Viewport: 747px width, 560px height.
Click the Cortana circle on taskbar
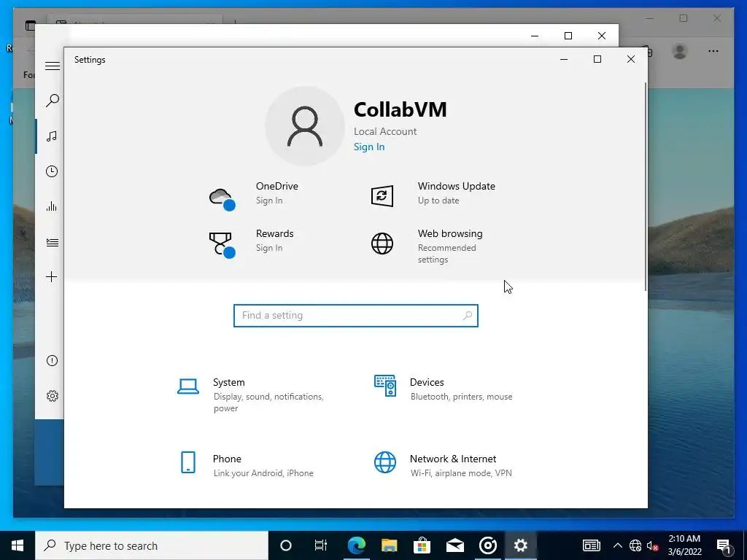[x=286, y=545]
